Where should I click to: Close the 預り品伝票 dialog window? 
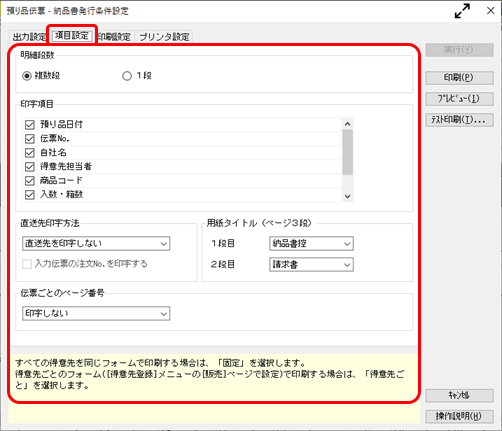coord(490,11)
